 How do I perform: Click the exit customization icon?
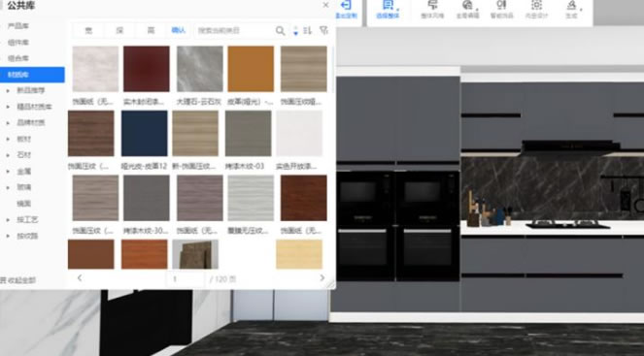click(x=346, y=5)
